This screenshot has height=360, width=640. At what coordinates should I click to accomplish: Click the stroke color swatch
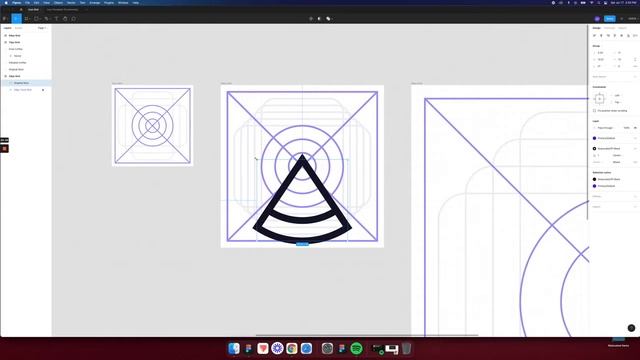594,149
